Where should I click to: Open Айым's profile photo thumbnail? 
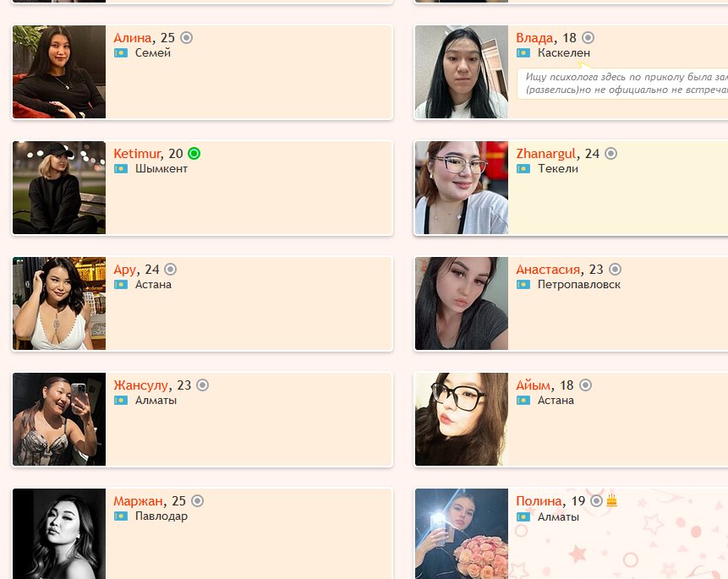(462, 419)
